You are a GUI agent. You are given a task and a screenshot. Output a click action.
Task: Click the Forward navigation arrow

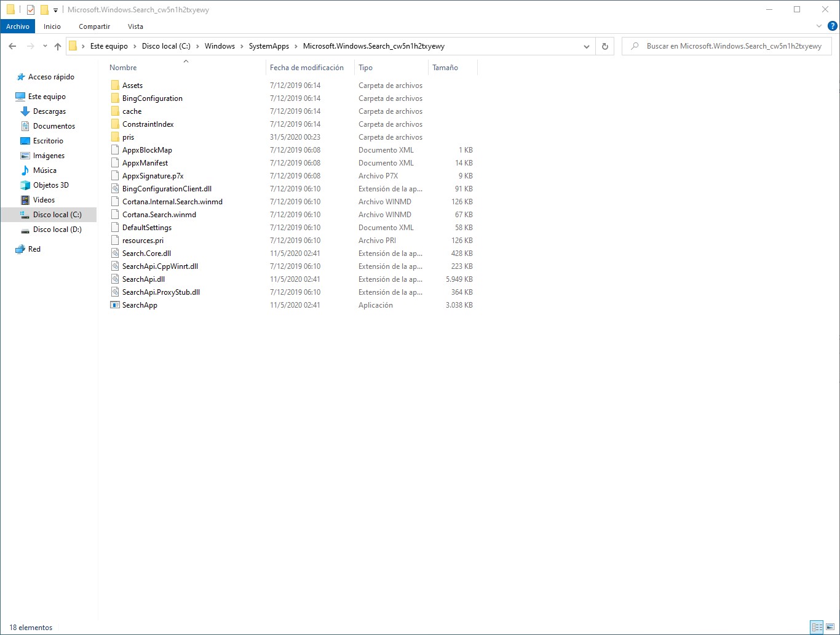point(30,46)
